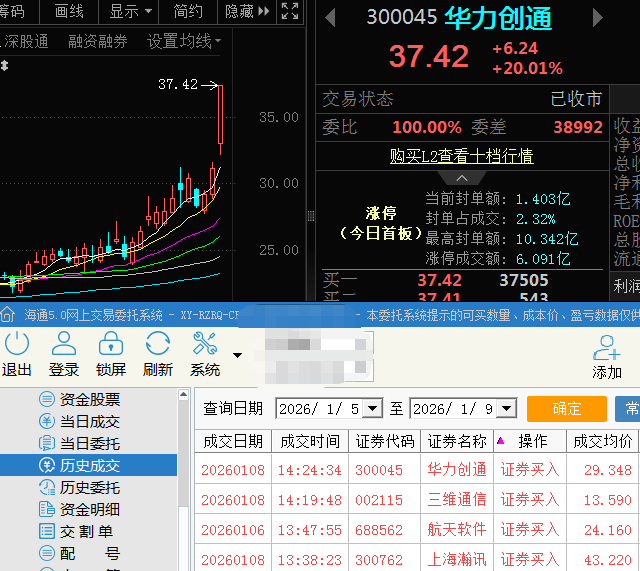Lock the screen with 锁屏 icon
Image resolution: width=640 pixels, height=571 pixels.
[111, 344]
